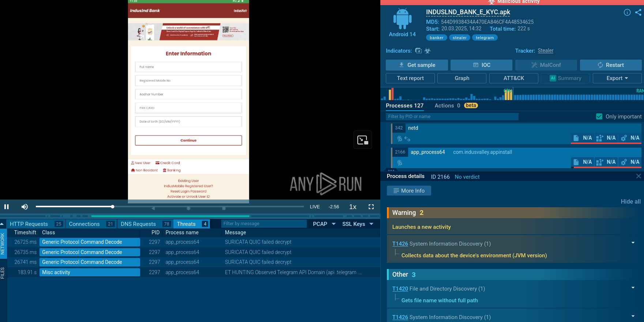
Task: Expand the Export dropdown
Action: point(617,78)
